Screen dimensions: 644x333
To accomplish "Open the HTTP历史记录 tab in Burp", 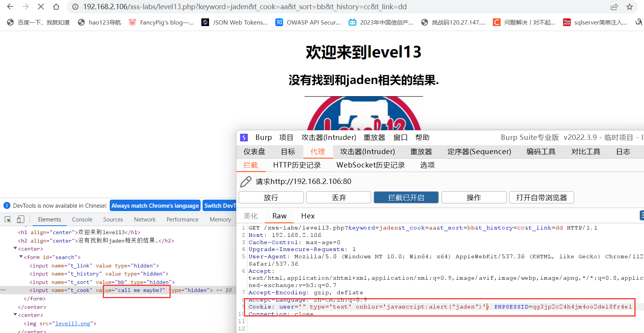I will tap(296, 165).
